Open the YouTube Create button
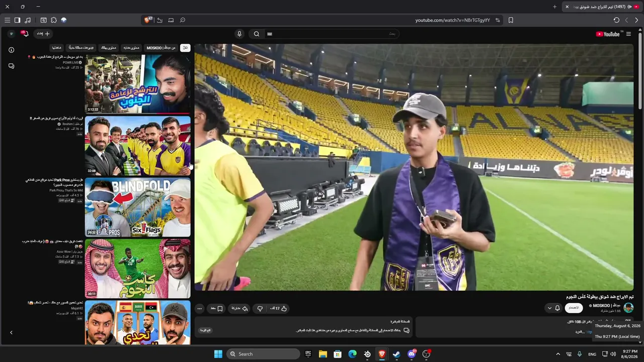Screen dimensions: 644x362 tap(43, 34)
